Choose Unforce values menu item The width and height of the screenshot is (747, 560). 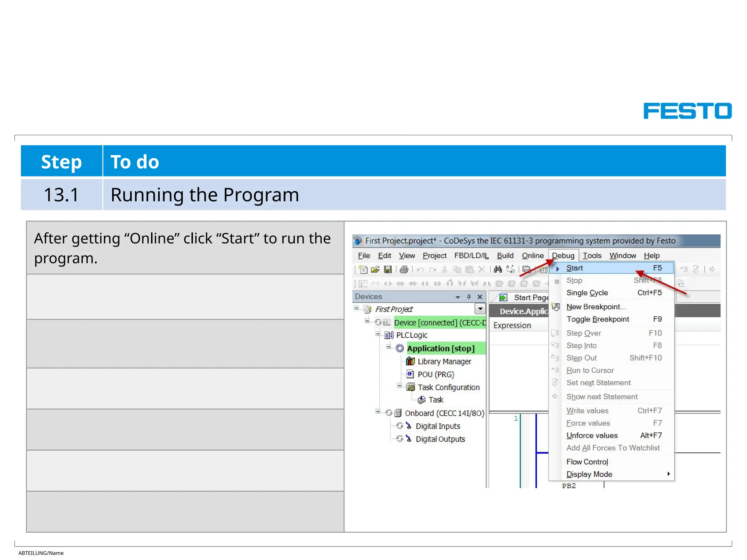click(611, 435)
